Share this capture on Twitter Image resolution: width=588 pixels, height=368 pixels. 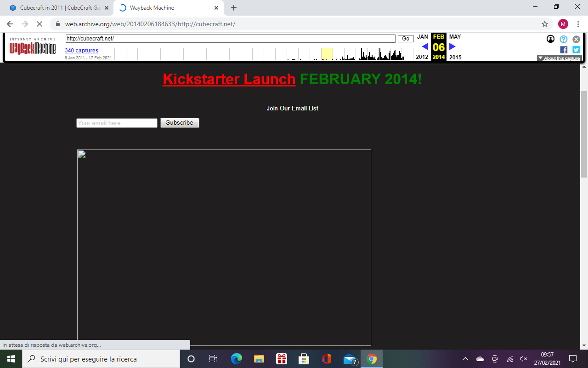tap(576, 50)
